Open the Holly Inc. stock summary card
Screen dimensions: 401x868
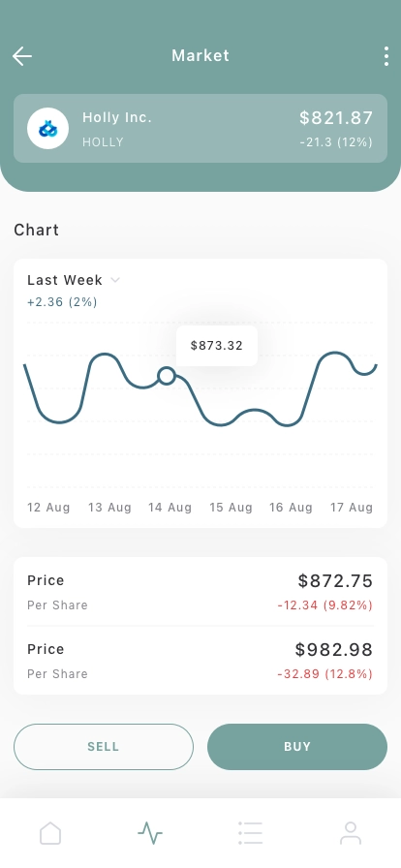coord(200,129)
